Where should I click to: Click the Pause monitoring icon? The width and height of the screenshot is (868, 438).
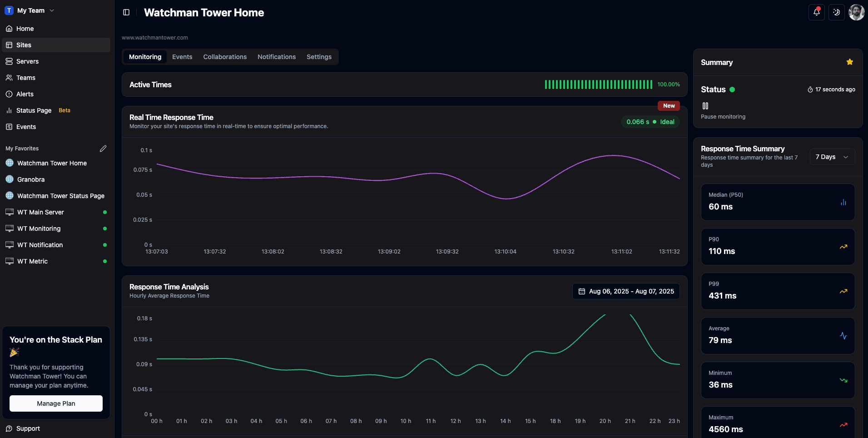pyautogui.click(x=705, y=106)
